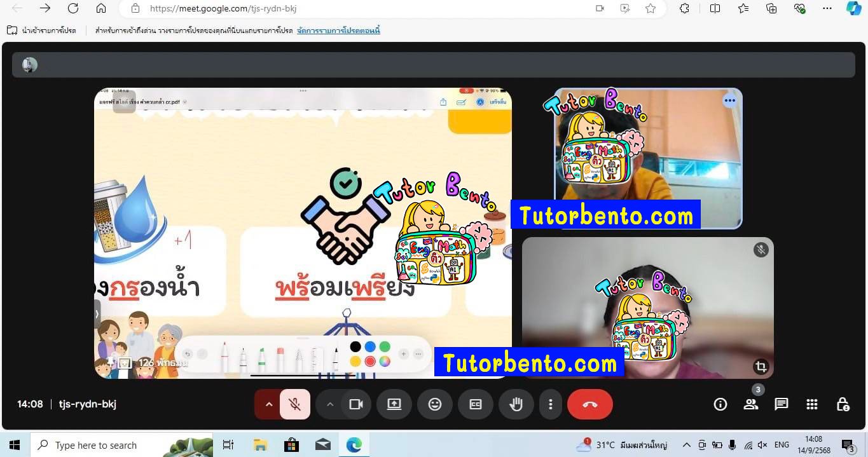Select the black color in the markup toolbar

(x=355, y=346)
